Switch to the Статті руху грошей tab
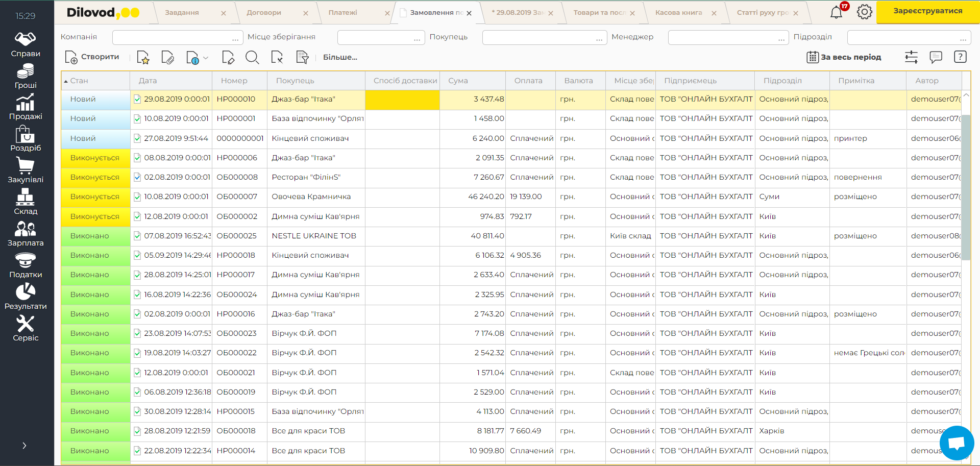The width and height of the screenshot is (980, 466). point(763,13)
